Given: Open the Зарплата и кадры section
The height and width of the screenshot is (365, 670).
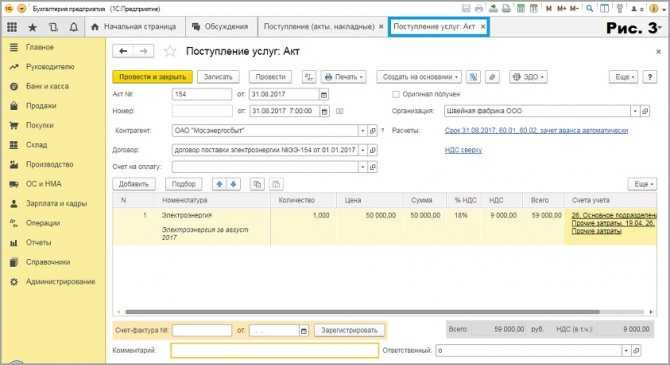Looking at the screenshot, I should tap(56, 204).
